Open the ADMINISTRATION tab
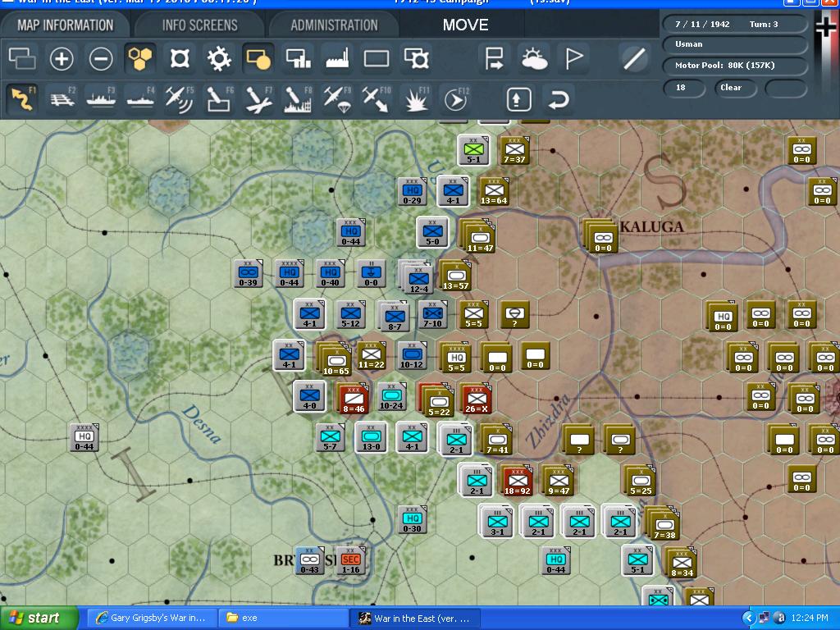The width and height of the screenshot is (840, 630). tap(335, 25)
